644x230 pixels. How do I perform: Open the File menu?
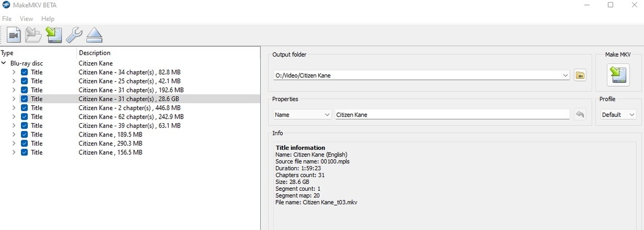point(7,19)
